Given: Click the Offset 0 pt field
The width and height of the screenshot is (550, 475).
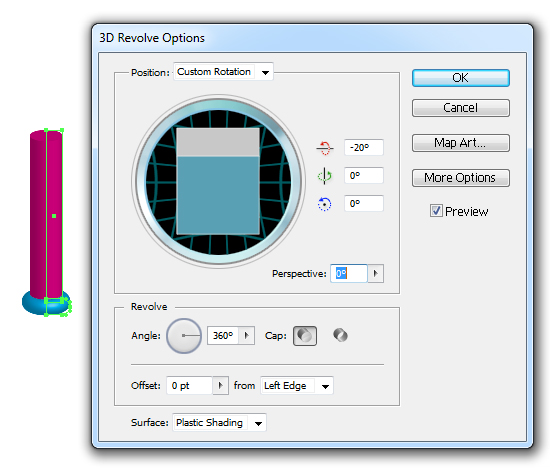Looking at the screenshot, I should [x=189, y=386].
